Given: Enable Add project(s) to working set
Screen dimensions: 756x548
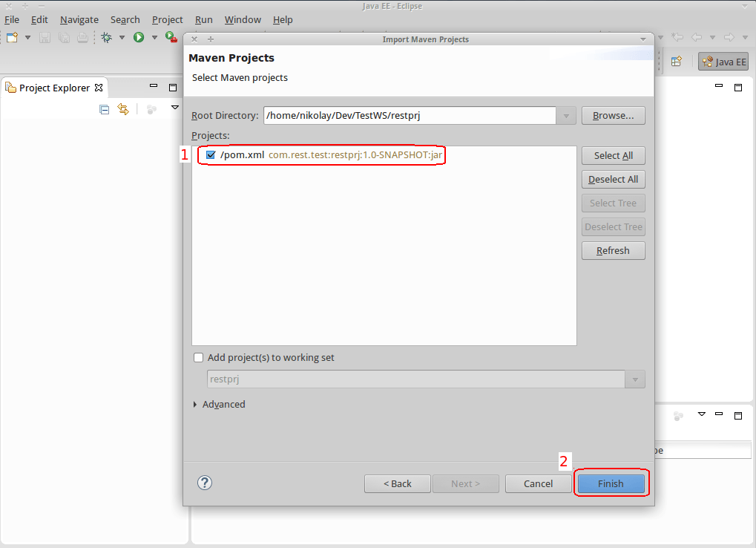Looking at the screenshot, I should click(198, 357).
